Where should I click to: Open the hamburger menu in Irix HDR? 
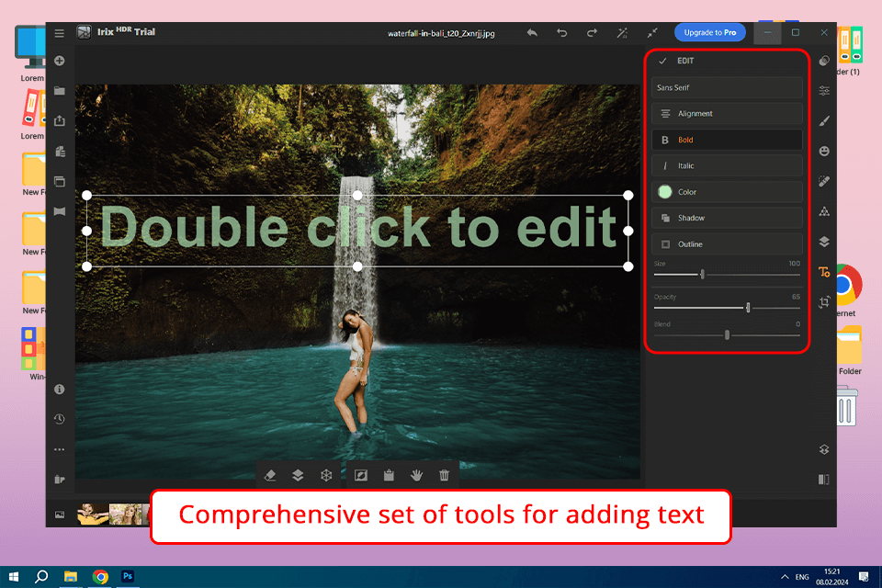click(59, 33)
